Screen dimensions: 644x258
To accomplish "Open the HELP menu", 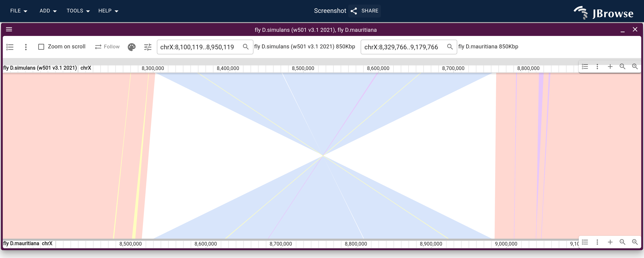I will [x=108, y=11].
